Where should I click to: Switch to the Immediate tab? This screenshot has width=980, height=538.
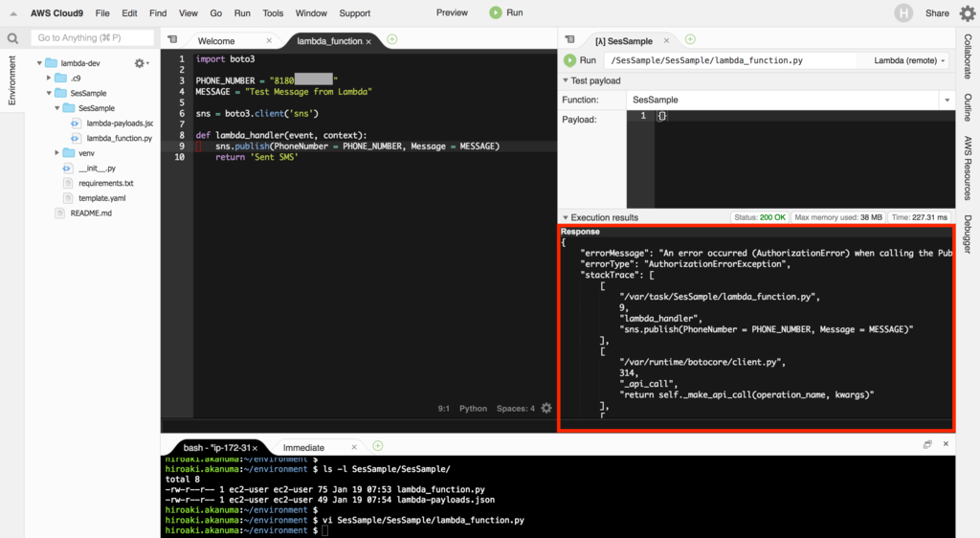click(303, 447)
